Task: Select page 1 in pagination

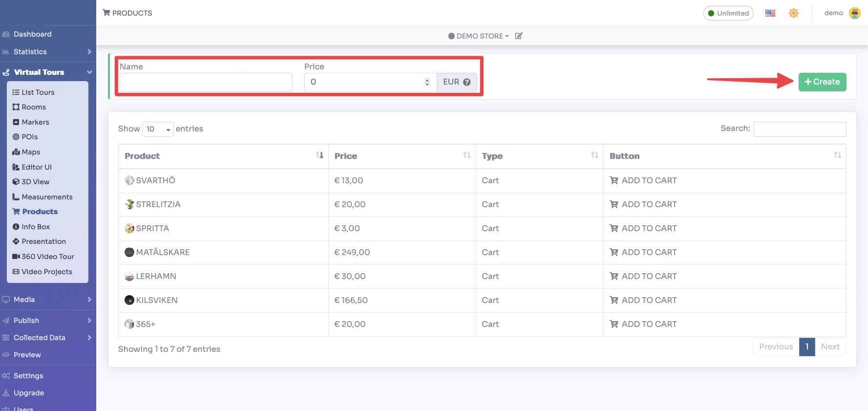Action: [807, 347]
